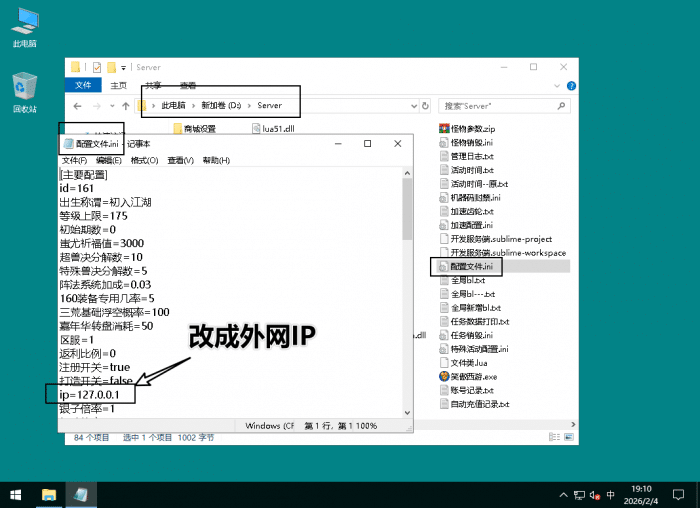Viewport: 700px width, 508px height.
Task: Click the taskbar clock and date
Action: (x=641, y=495)
